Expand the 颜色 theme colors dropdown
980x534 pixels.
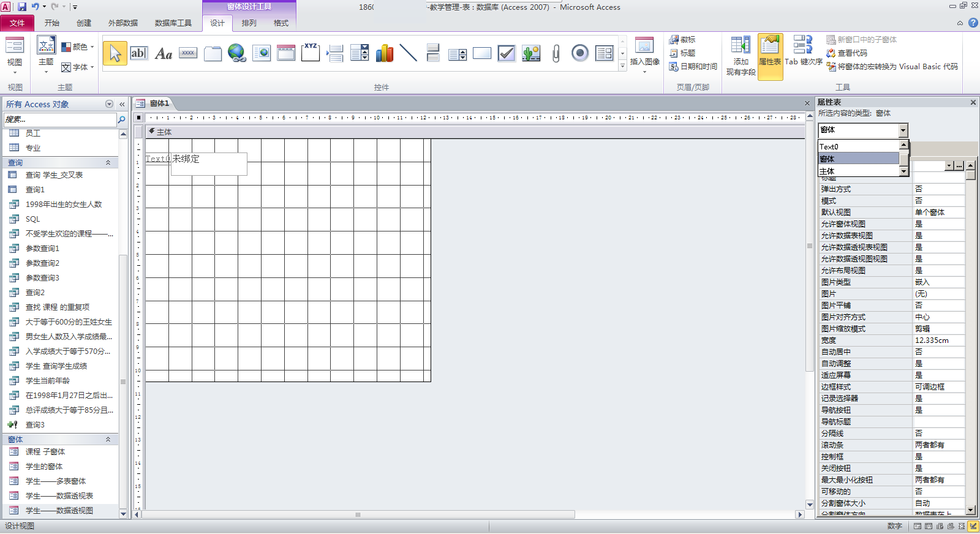(77, 47)
